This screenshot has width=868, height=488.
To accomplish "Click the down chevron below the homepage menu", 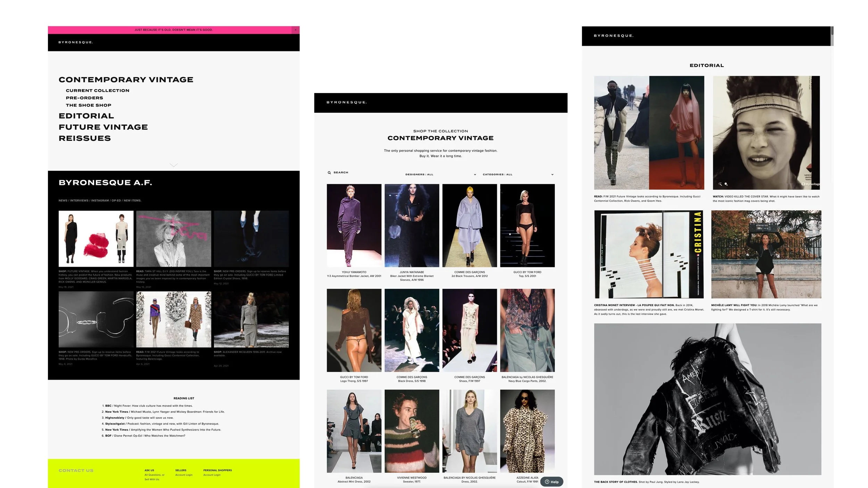I will click(174, 165).
